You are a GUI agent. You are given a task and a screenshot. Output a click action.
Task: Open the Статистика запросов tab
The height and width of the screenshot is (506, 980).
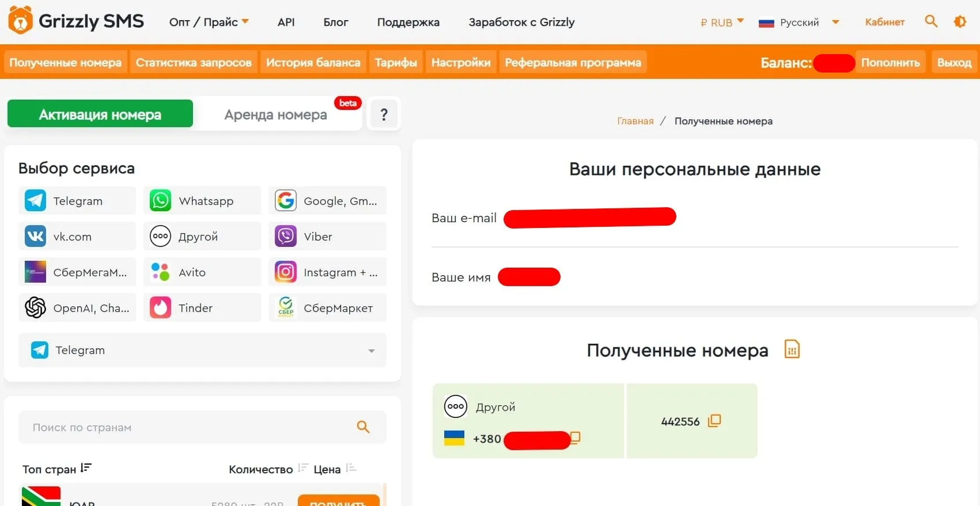pyautogui.click(x=194, y=62)
